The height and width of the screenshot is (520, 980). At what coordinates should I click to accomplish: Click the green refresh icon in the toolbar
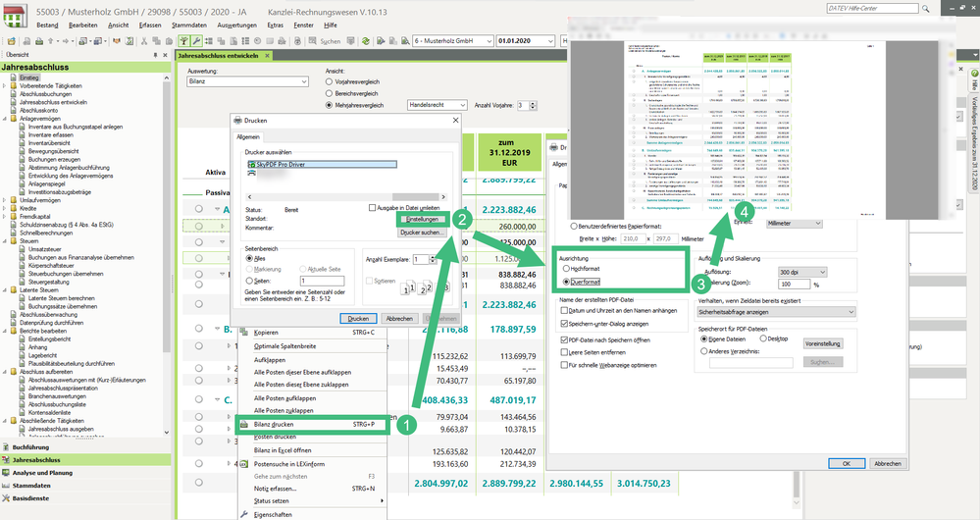365,40
